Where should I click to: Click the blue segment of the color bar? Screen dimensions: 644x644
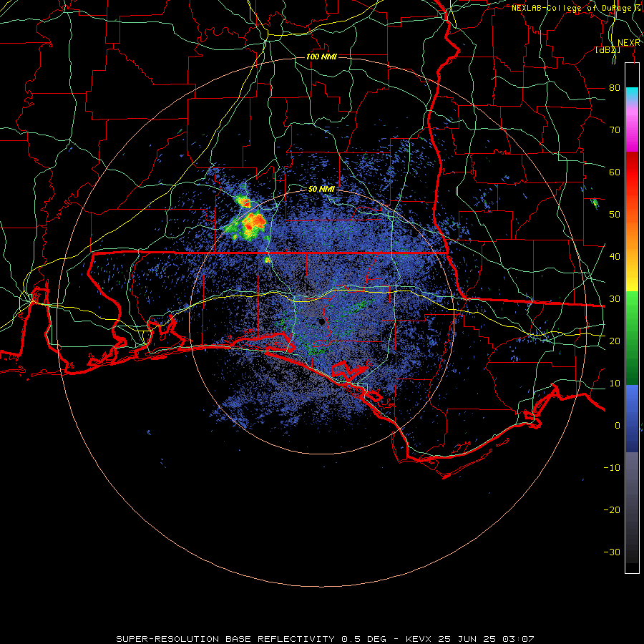[632, 418]
